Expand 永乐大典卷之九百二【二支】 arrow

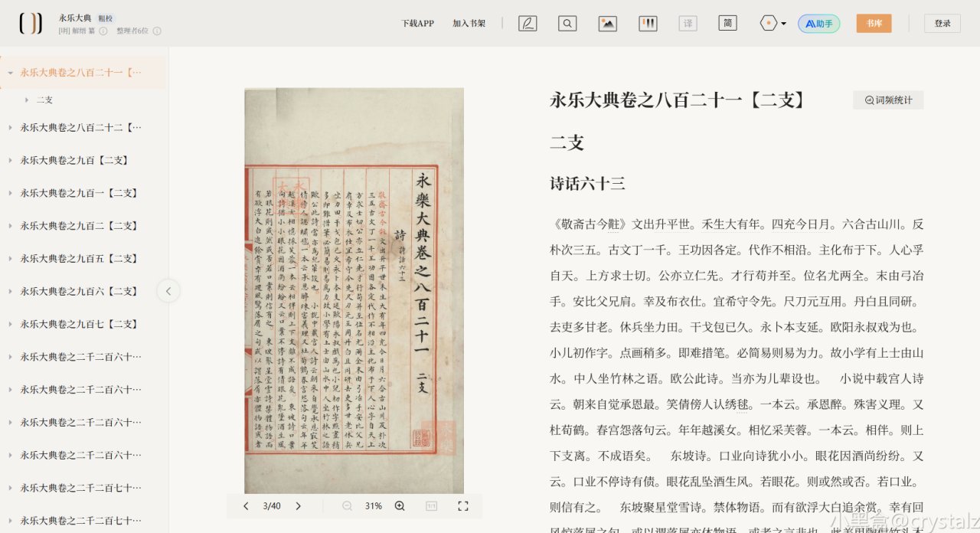(10, 226)
